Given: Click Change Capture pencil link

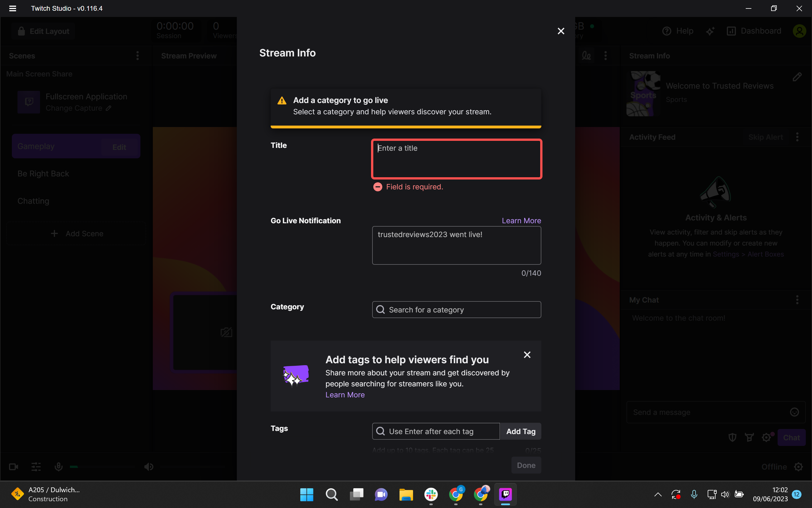Looking at the screenshot, I should (78, 108).
